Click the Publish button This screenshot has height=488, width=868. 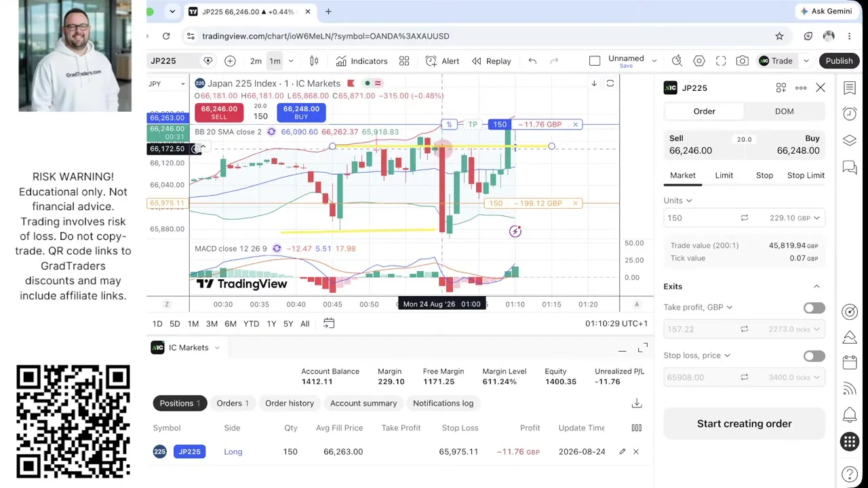[839, 61]
